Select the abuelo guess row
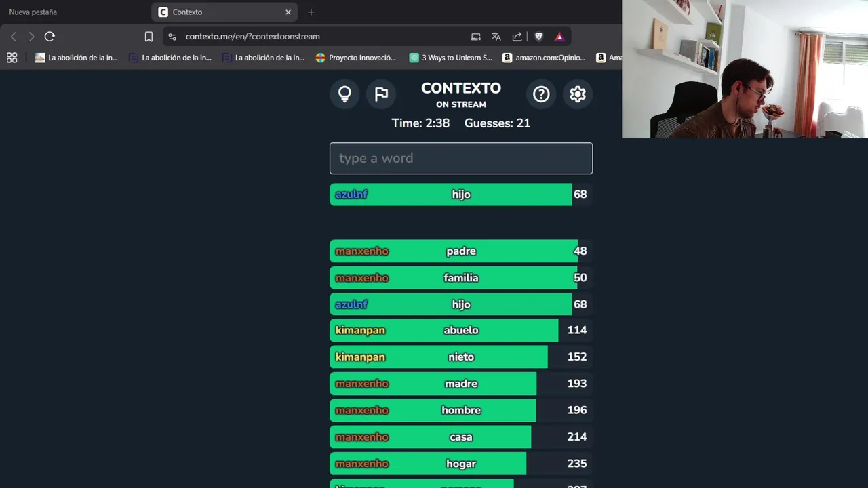 pos(461,330)
